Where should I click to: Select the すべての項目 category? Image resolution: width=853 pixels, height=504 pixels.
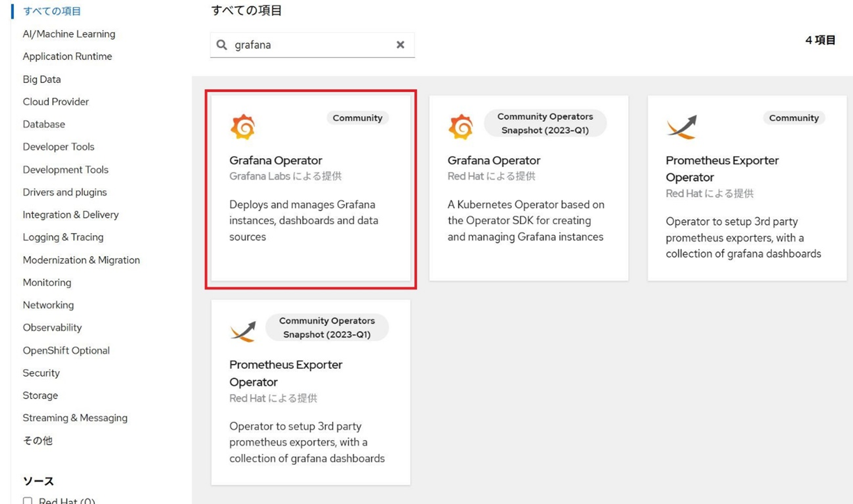[52, 11]
